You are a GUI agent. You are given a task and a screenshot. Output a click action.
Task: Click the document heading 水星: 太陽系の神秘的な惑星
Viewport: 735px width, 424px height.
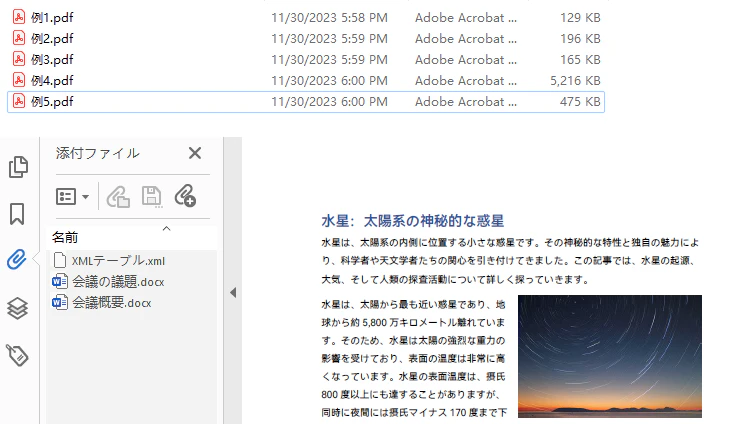point(412,221)
